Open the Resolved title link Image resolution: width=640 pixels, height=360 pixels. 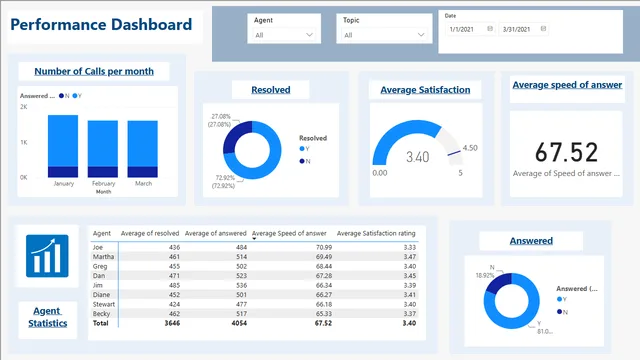(271, 90)
